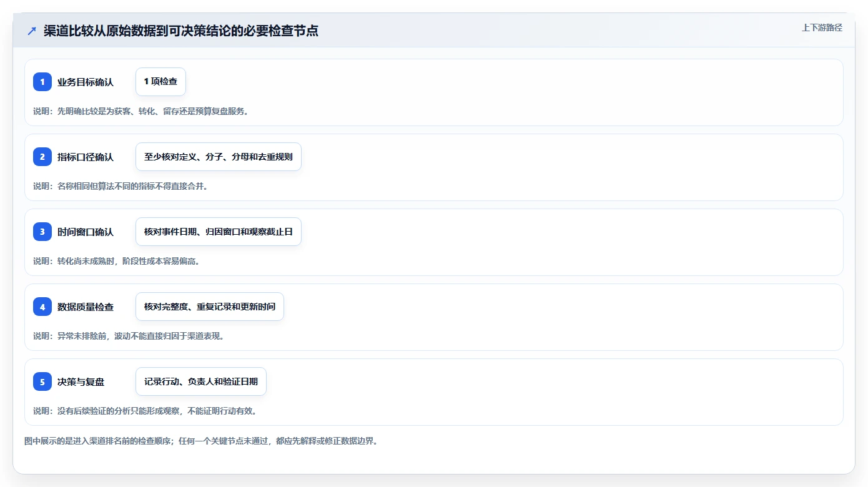Click the 指标口径确认 step title

click(86, 157)
